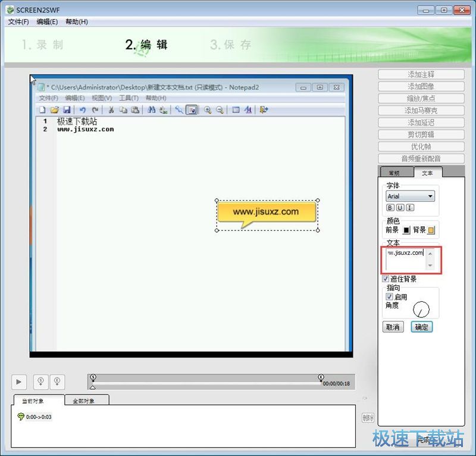Viewport: 476px width, 456px height.
Task: Click the 添加延迟 button
Action: coord(421,123)
